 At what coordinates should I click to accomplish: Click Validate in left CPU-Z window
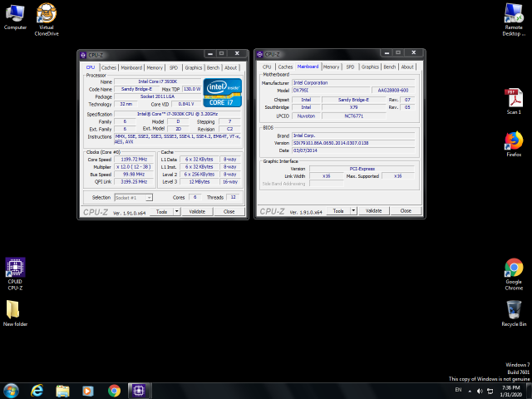pyautogui.click(x=197, y=211)
